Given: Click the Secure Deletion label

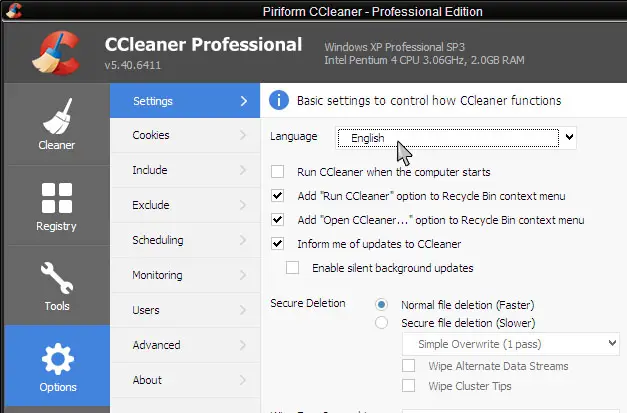Looking at the screenshot, I should point(308,303).
